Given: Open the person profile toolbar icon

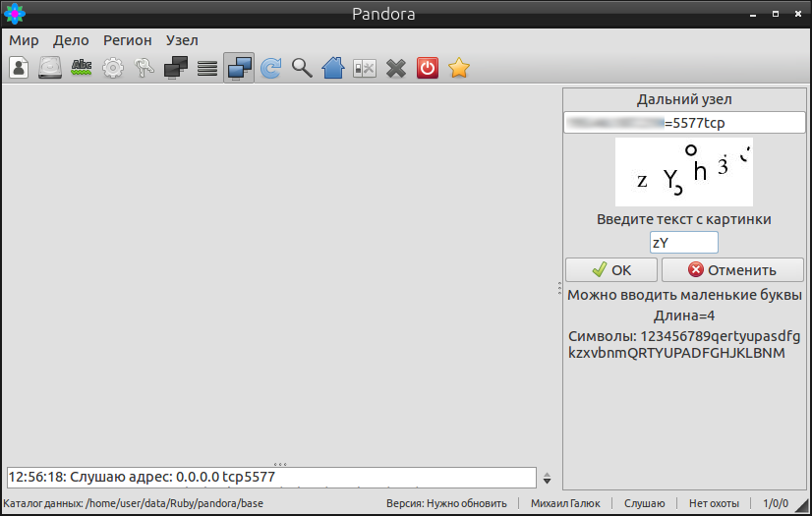Looking at the screenshot, I should tap(19, 68).
